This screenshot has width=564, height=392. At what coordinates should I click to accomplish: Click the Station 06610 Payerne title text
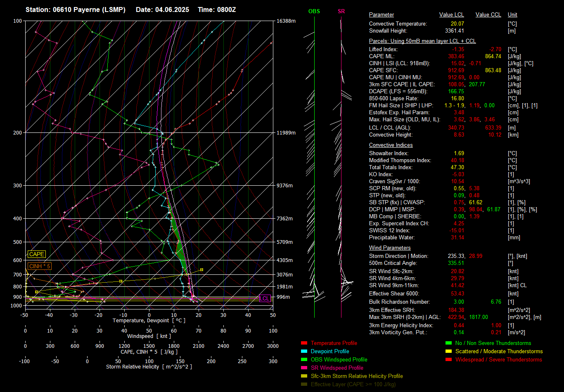[x=76, y=9]
